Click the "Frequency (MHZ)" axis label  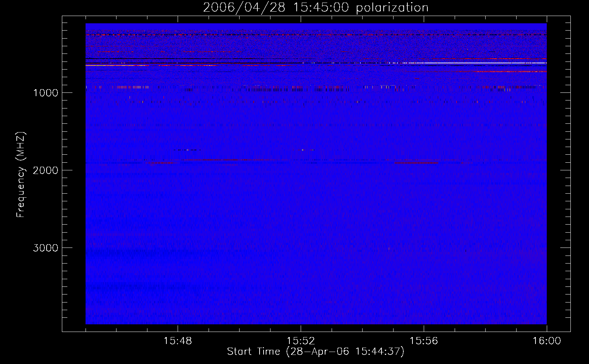[x=21, y=174]
